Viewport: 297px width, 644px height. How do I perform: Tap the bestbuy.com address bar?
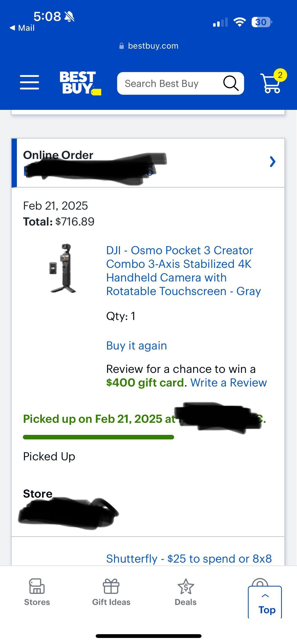click(149, 46)
